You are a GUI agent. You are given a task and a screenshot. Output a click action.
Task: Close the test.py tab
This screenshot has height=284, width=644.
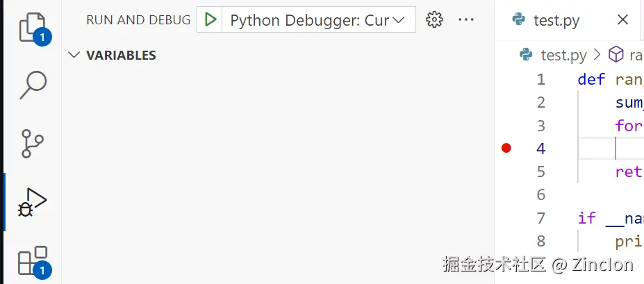[x=622, y=20]
